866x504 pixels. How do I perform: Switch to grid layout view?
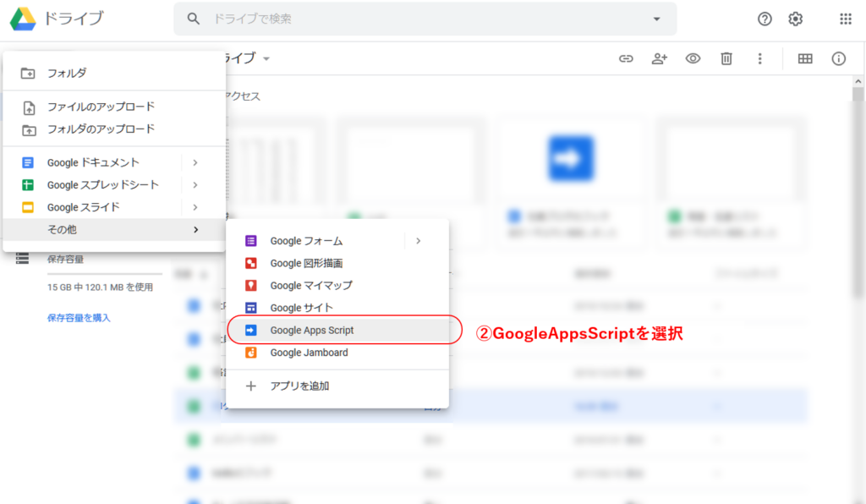click(x=805, y=58)
